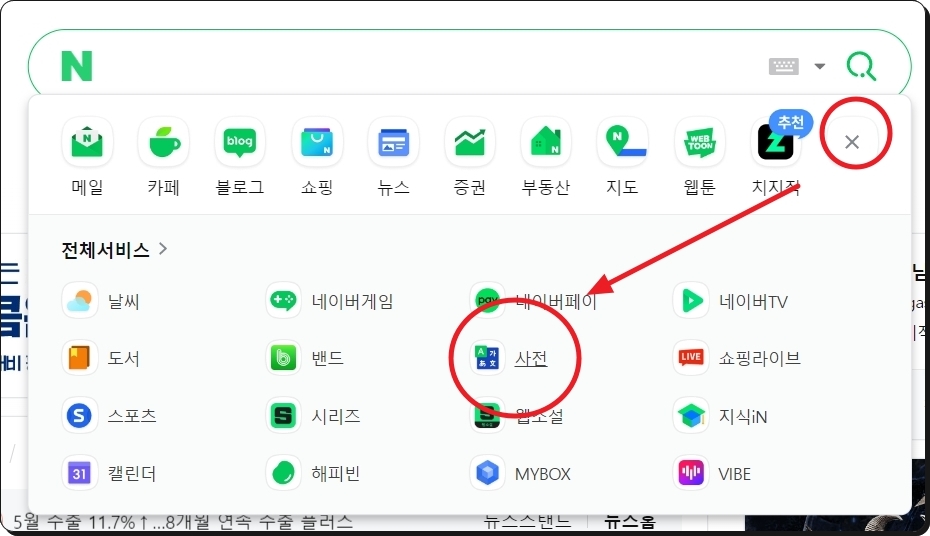Screen dimensions: 930x536
Task: Open the 해피빈 text link
Action: tap(336, 474)
